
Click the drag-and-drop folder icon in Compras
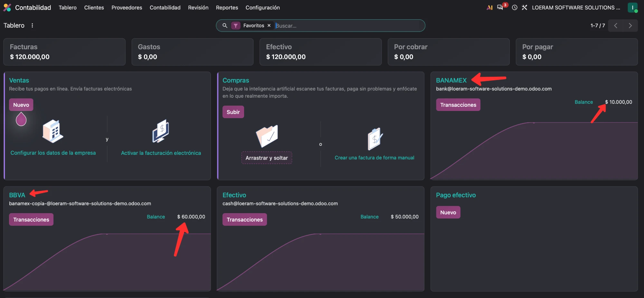click(267, 136)
